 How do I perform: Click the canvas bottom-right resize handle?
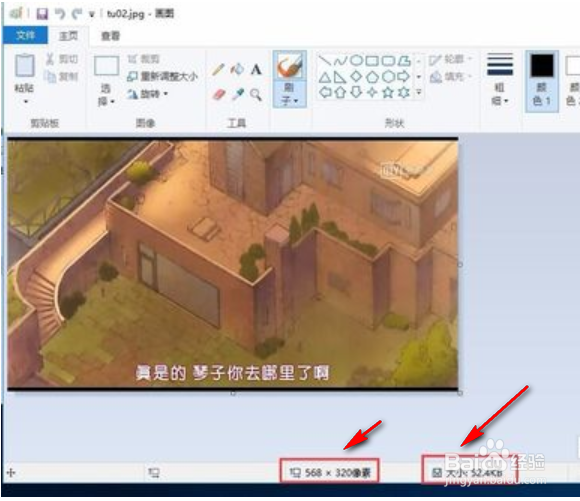460,393
